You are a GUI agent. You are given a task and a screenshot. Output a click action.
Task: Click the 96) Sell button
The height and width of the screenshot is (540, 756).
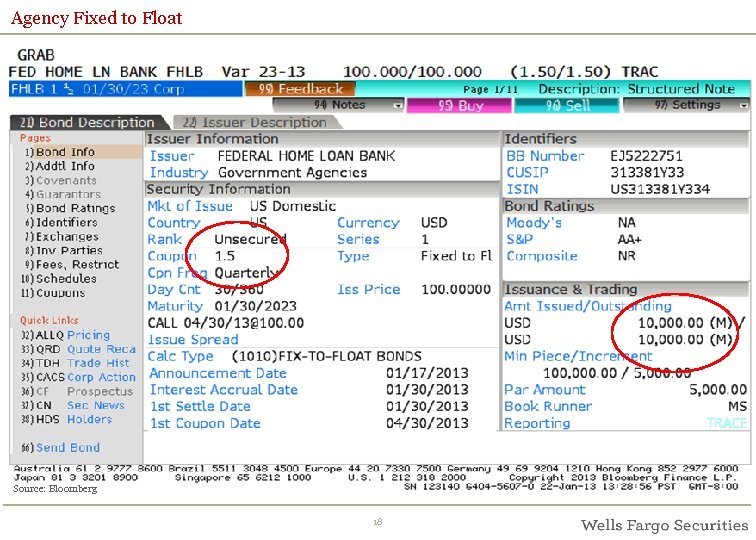567,105
